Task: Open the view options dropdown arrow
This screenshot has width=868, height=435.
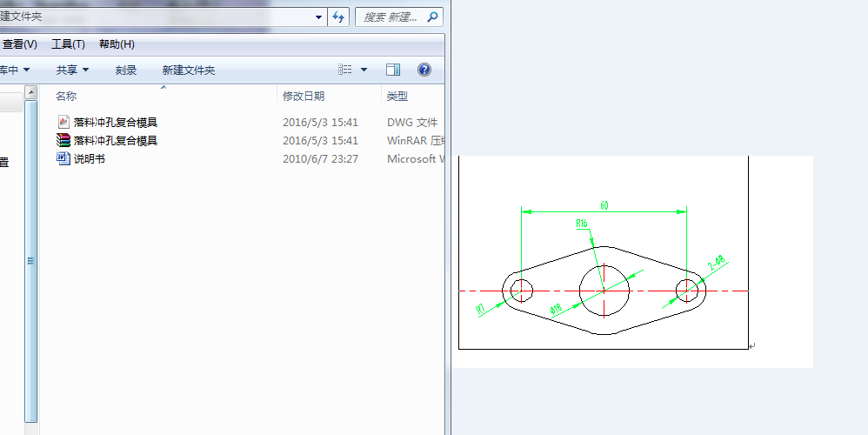Action: (364, 70)
